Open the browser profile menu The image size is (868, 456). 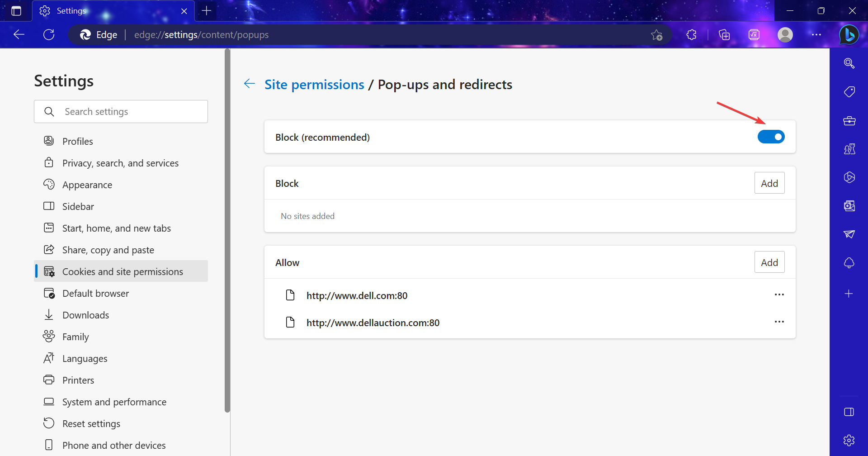tap(785, 34)
